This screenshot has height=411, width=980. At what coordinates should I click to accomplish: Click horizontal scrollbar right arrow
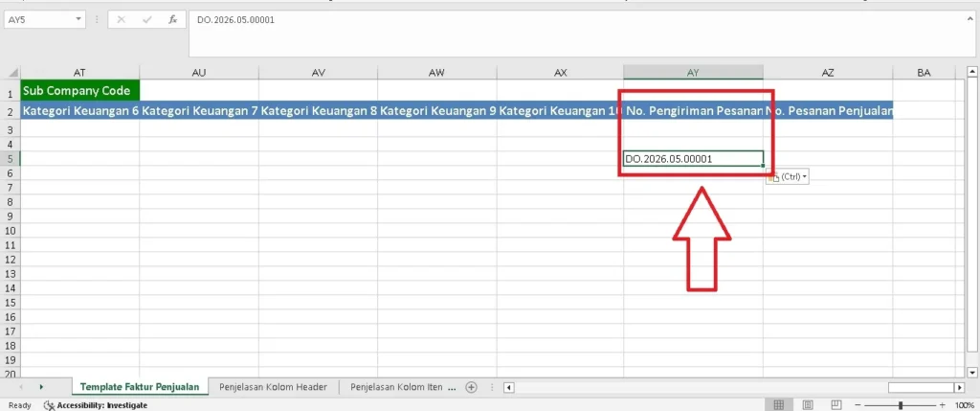[959, 388]
